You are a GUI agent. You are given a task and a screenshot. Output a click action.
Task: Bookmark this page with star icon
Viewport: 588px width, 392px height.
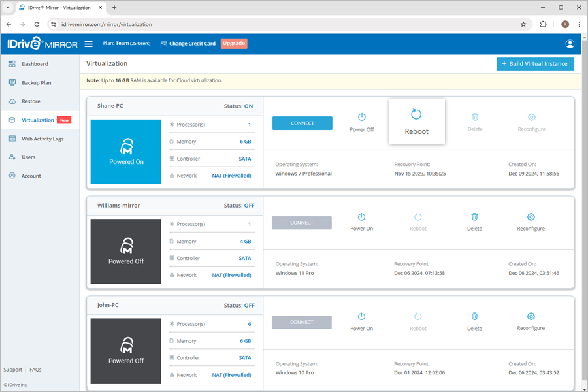(523, 24)
